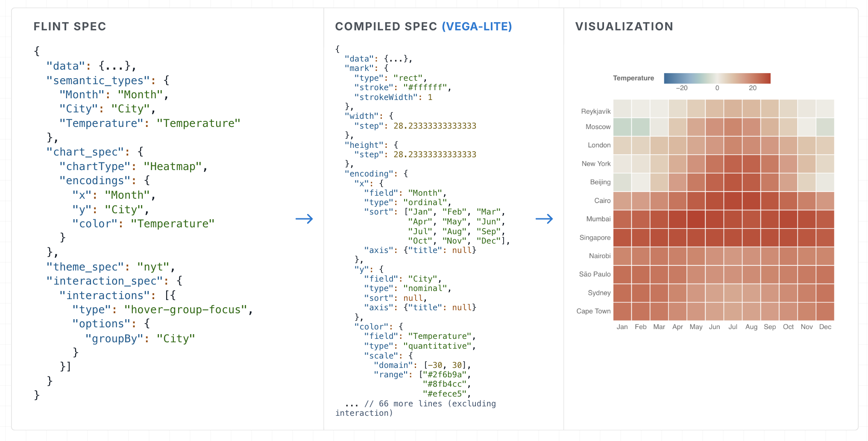The width and height of the screenshot is (868, 441).
Task: Click the Reykjavík row label
Action: pos(596,112)
